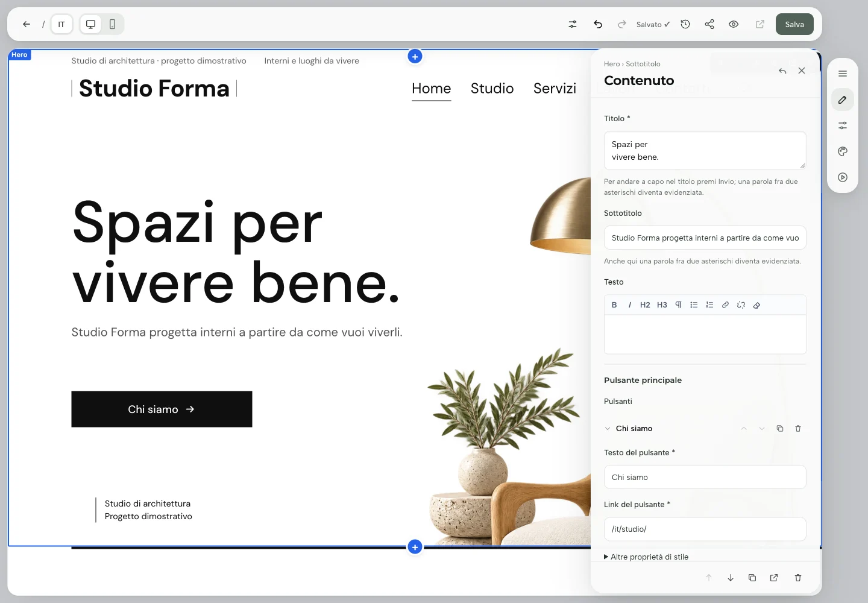Open the version history clock
Screen dimensions: 868x603
[x=685, y=24]
